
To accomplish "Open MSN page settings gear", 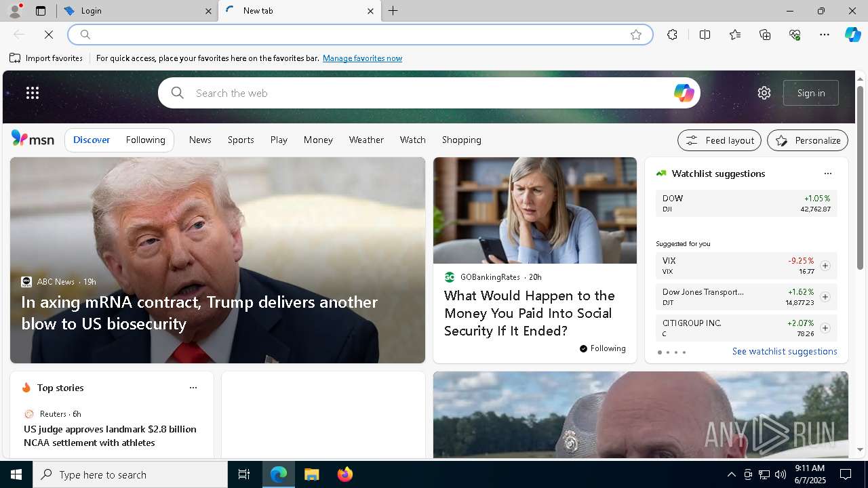I will (x=764, y=93).
